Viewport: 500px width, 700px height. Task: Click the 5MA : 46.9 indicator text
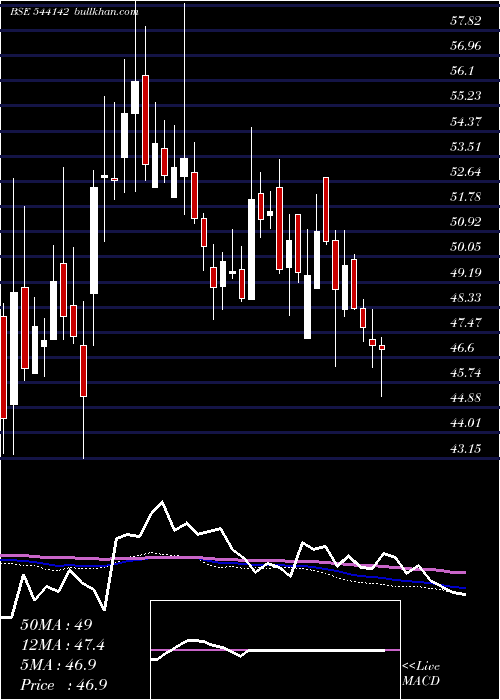click(x=58, y=665)
